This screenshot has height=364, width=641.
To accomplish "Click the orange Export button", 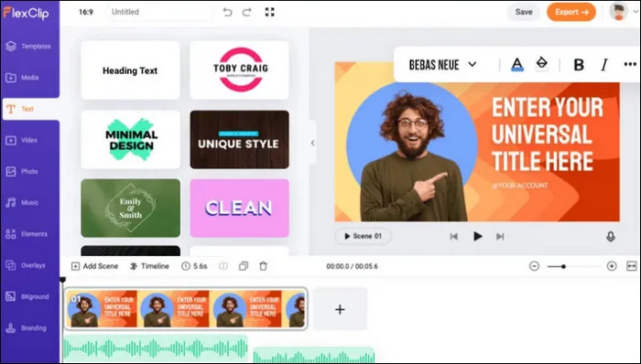I will pos(571,12).
